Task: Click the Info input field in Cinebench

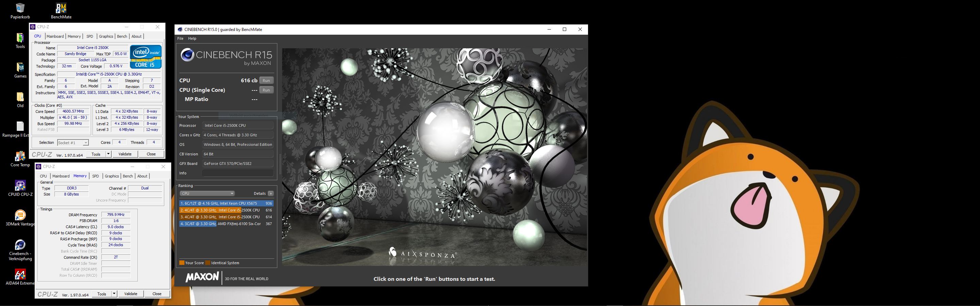Action: tap(238, 173)
